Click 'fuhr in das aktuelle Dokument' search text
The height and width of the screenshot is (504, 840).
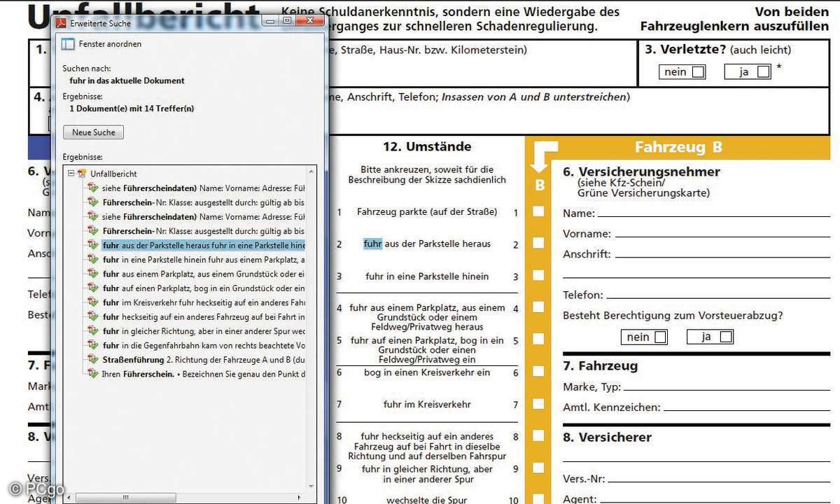[x=127, y=80]
